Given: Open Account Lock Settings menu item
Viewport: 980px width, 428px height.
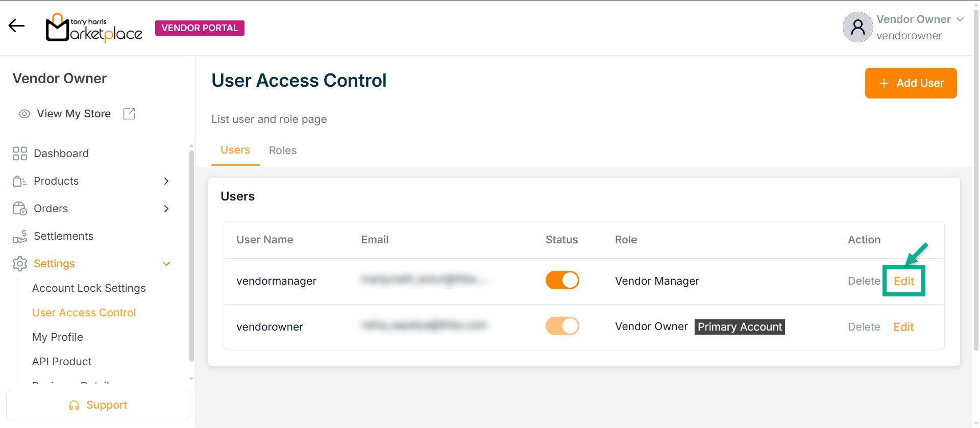Looking at the screenshot, I should (89, 288).
